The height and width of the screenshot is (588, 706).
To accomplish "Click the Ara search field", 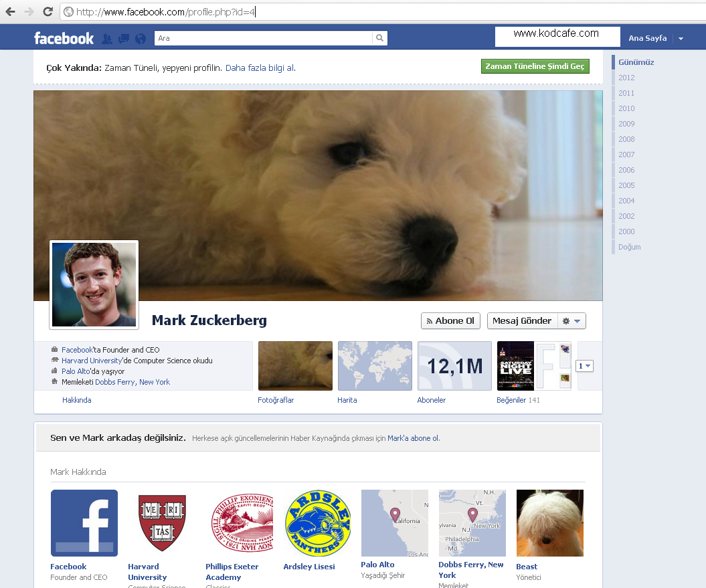I will (x=264, y=38).
